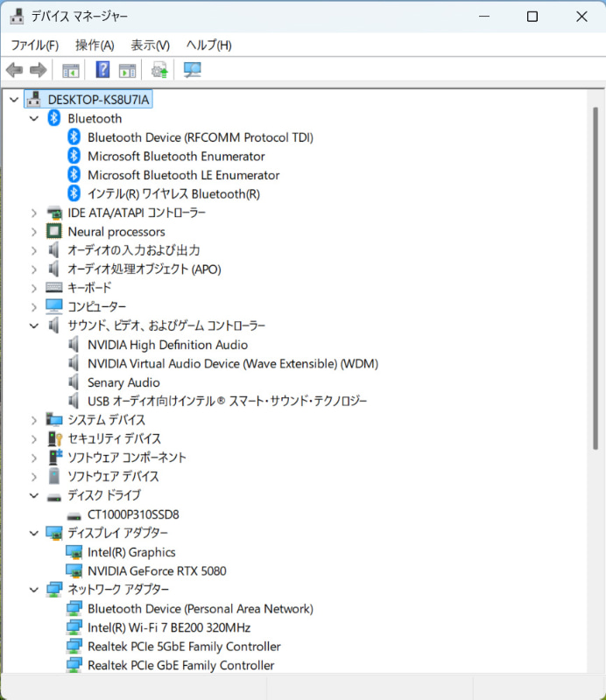Viewport: 606px width, 700px height.
Task: Collapse サウンド、ビデオ、およびゲーム コントローラー category
Action: coord(34,325)
